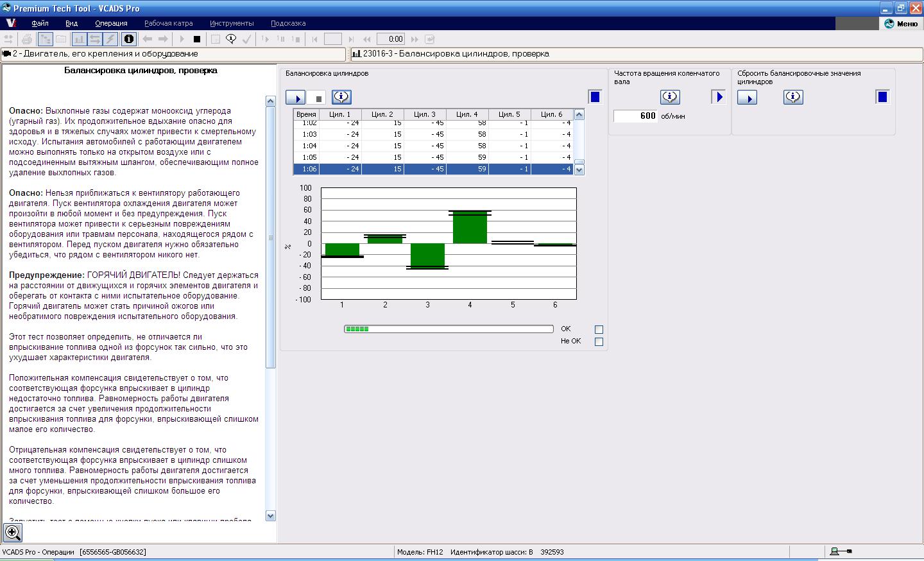924x561 pixels.
Task: Click the Идентификатор шасси status bar entry
Action: 507,552
